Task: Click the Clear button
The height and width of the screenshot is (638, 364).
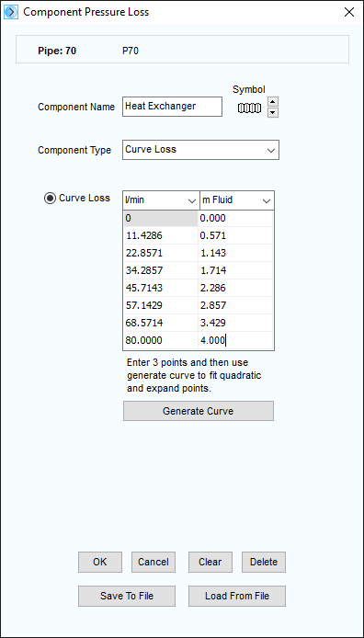Action: (210, 563)
